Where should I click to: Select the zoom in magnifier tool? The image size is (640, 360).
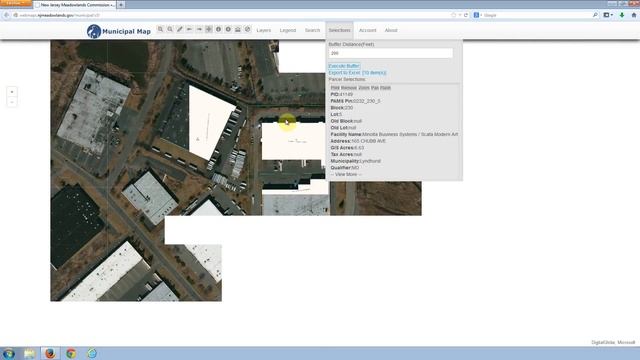[160, 29]
